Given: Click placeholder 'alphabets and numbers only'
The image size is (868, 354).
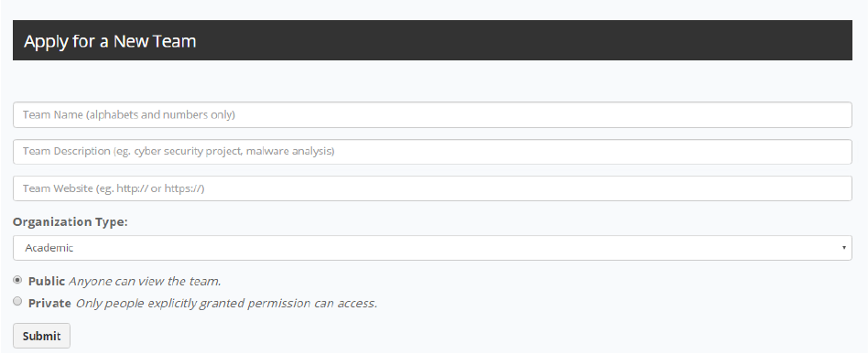Looking at the screenshot, I should click(160, 114).
